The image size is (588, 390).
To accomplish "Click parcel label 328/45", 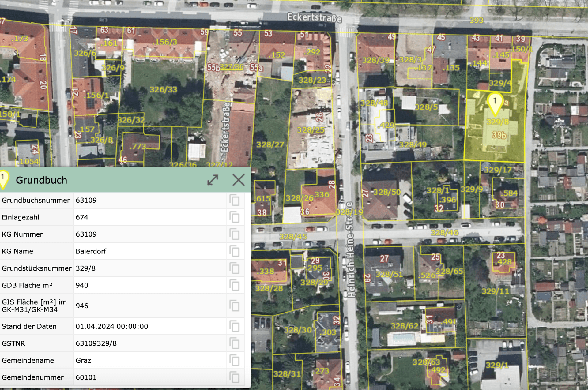I will [x=293, y=237].
